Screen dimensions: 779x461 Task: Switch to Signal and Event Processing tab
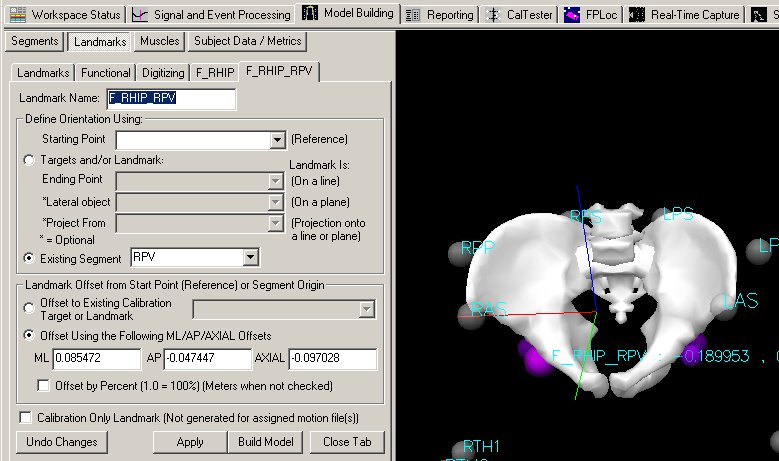(x=212, y=14)
